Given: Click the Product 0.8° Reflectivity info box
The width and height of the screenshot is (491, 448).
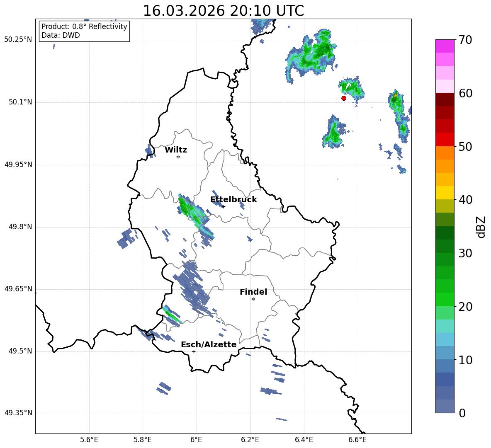Looking at the screenshot, I should pos(84,31).
